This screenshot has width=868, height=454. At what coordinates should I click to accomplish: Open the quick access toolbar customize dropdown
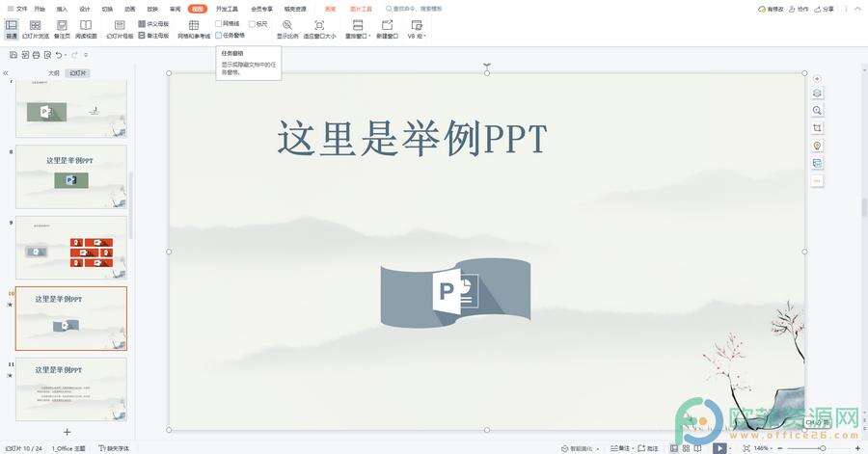click(x=85, y=55)
